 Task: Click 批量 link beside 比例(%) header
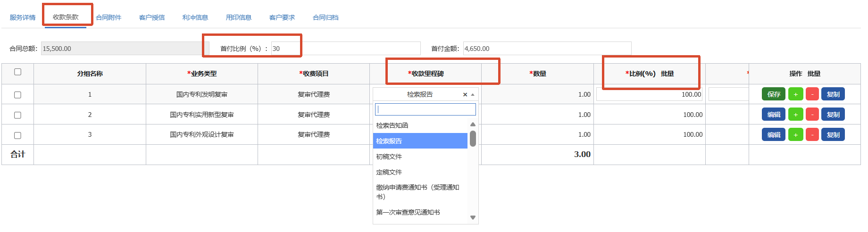[x=667, y=74]
